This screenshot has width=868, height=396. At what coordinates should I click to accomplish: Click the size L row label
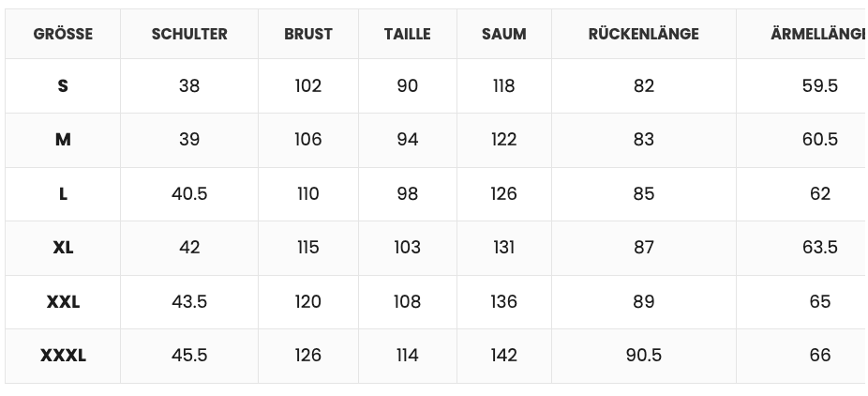tap(63, 193)
